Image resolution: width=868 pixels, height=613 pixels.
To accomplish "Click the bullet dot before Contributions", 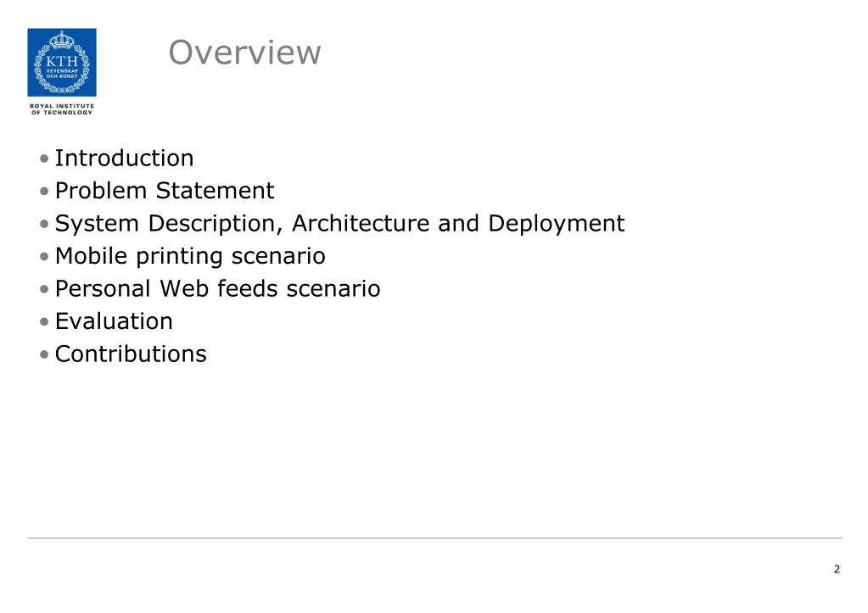I will pos(44,354).
